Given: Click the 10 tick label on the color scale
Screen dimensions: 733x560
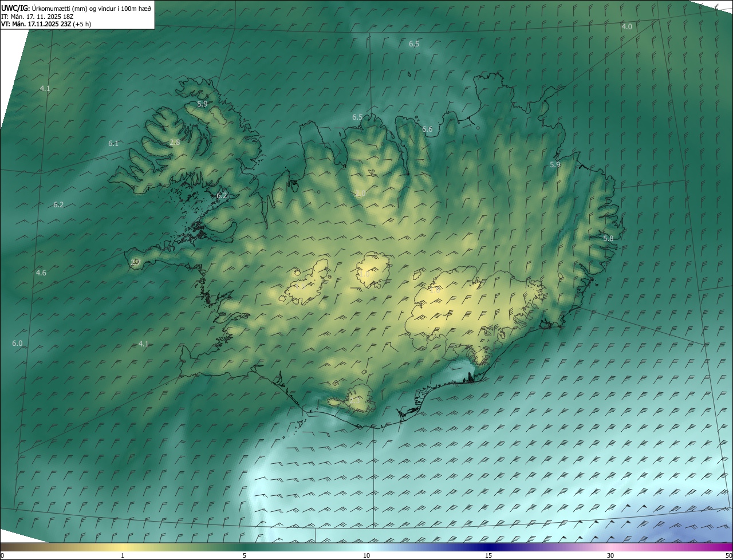Looking at the screenshot, I should click(366, 555).
